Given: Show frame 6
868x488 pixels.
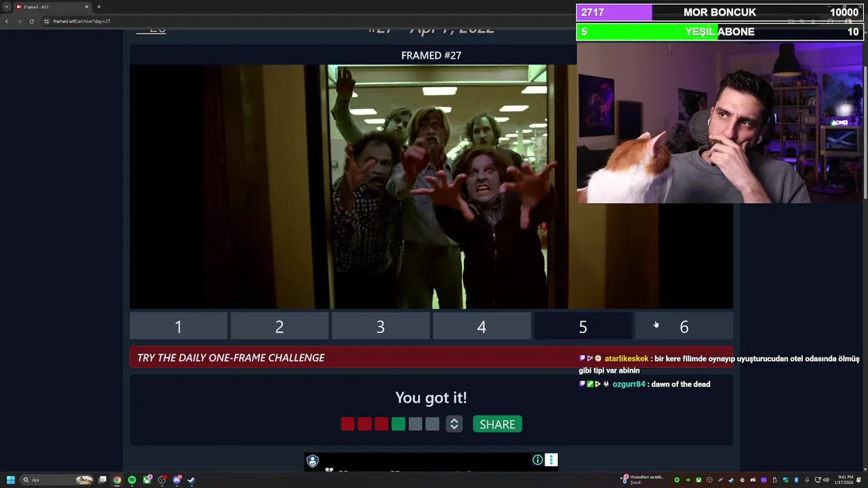Looking at the screenshot, I should pyautogui.click(x=684, y=327).
